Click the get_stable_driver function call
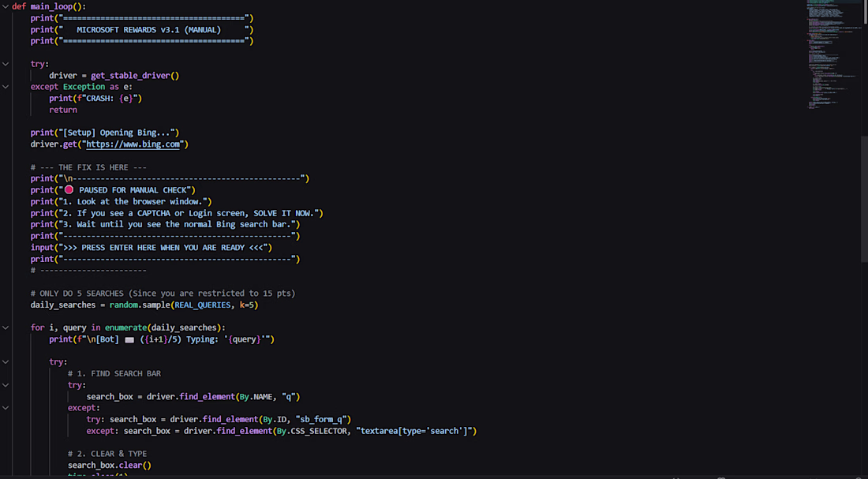868x479 pixels. tap(135, 75)
